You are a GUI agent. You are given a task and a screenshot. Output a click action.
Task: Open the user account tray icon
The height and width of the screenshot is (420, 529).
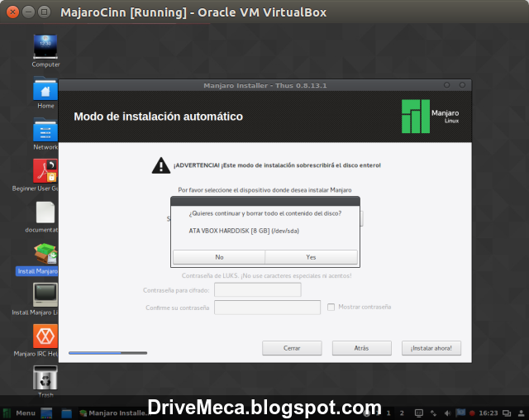pos(522,413)
